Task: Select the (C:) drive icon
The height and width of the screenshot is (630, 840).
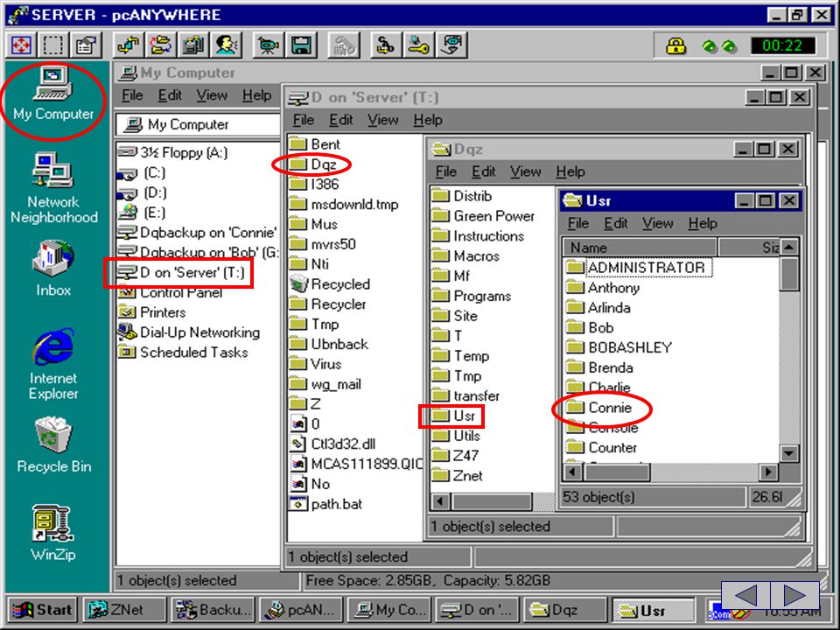Action: click(142, 173)
